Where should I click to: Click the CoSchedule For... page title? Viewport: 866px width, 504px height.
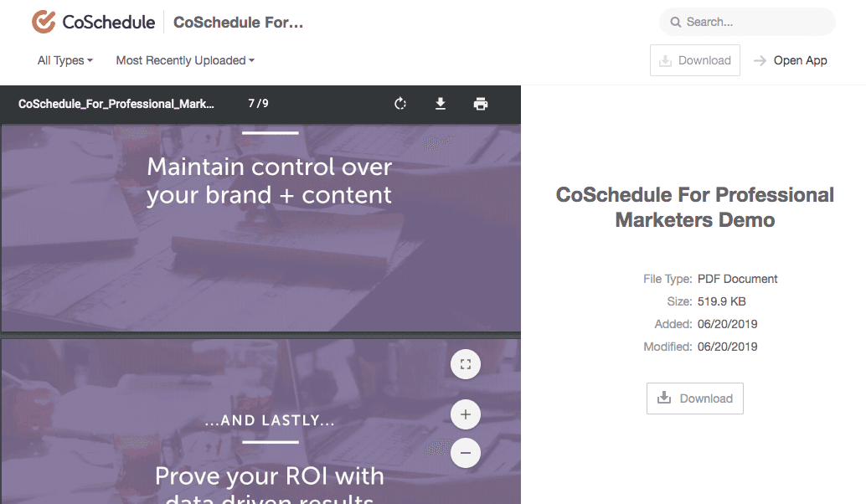(238, 23)
